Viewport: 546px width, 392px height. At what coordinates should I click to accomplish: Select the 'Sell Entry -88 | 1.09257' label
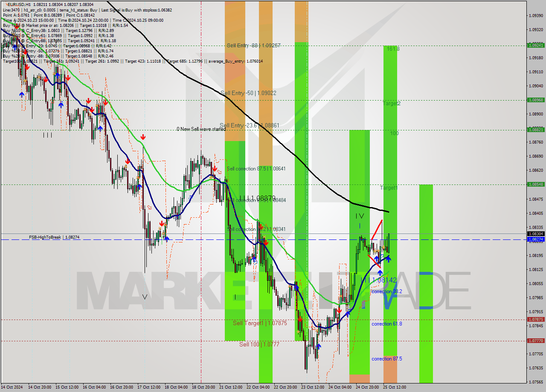pos(253,45)
